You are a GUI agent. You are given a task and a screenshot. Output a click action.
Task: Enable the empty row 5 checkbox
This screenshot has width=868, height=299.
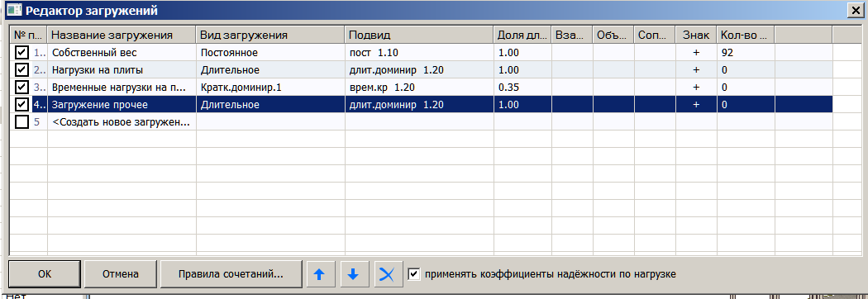(x=21, y=122)
